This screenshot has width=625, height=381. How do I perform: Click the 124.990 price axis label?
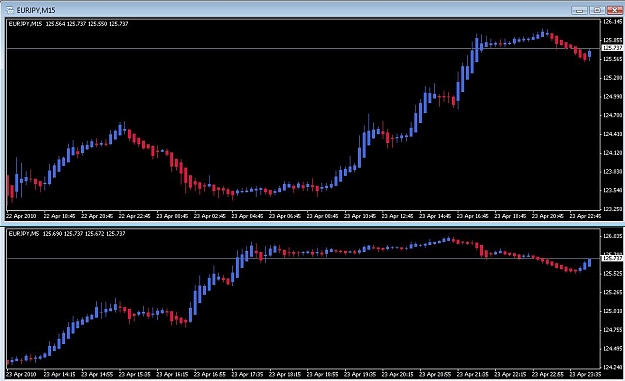613,96
